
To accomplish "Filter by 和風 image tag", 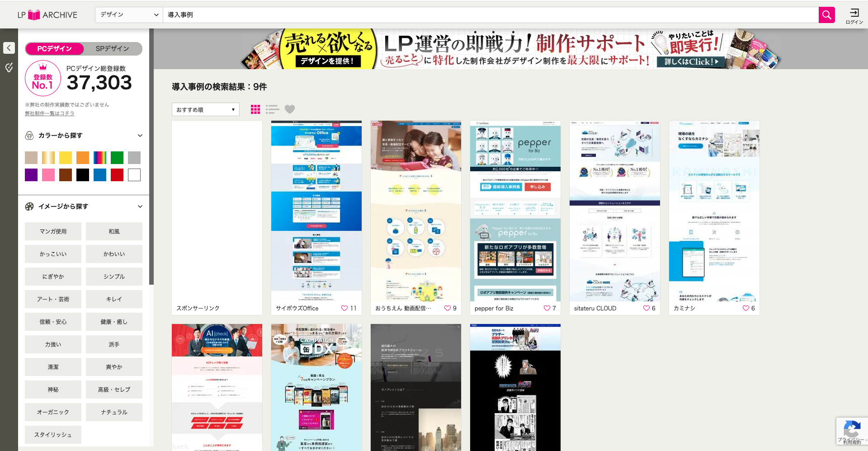I will [x=114, y=231].
